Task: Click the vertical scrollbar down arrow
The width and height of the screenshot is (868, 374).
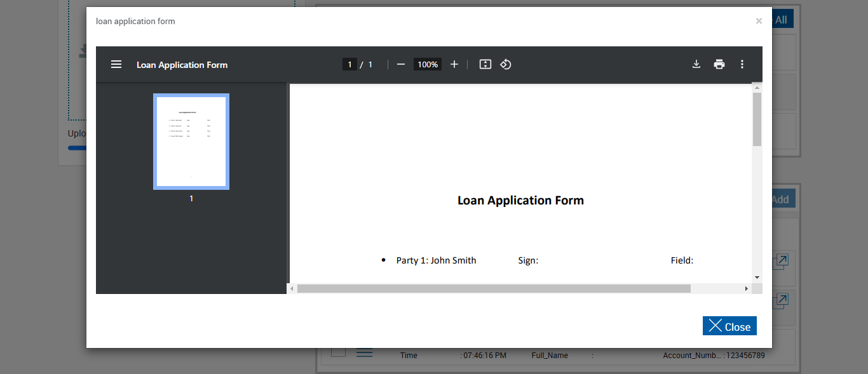Action: coord(757,277)
